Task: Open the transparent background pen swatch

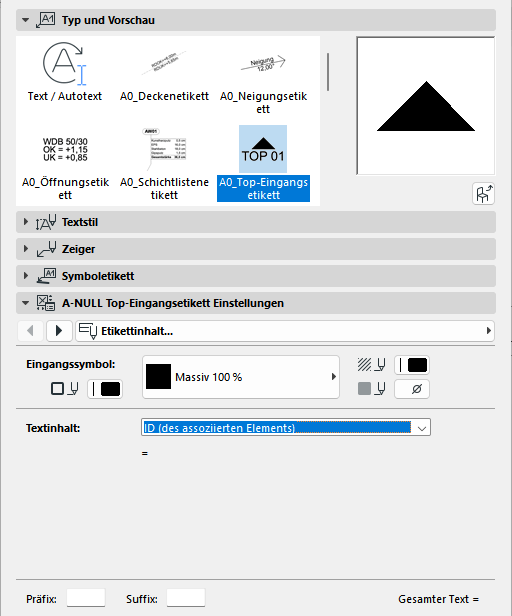Action: click(412, 389)
